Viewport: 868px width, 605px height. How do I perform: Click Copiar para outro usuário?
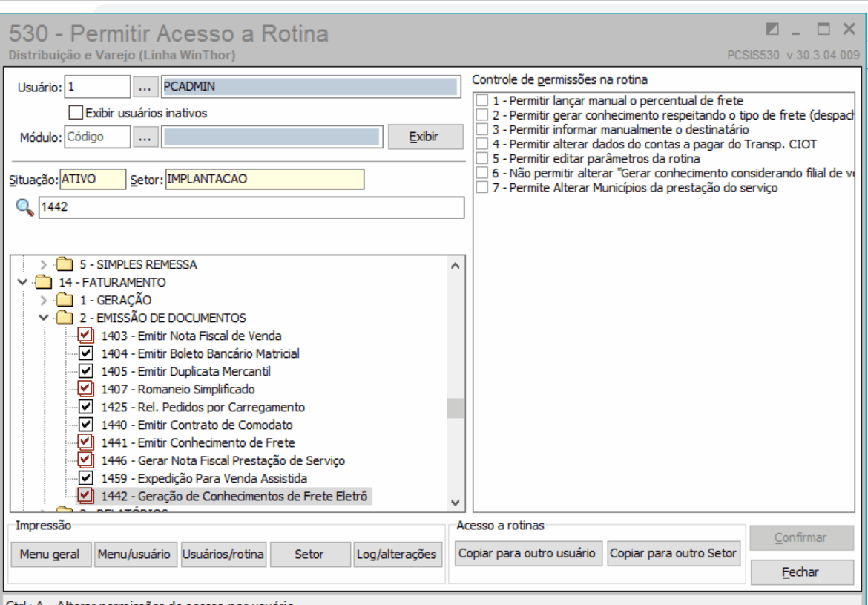coord(528,553)
